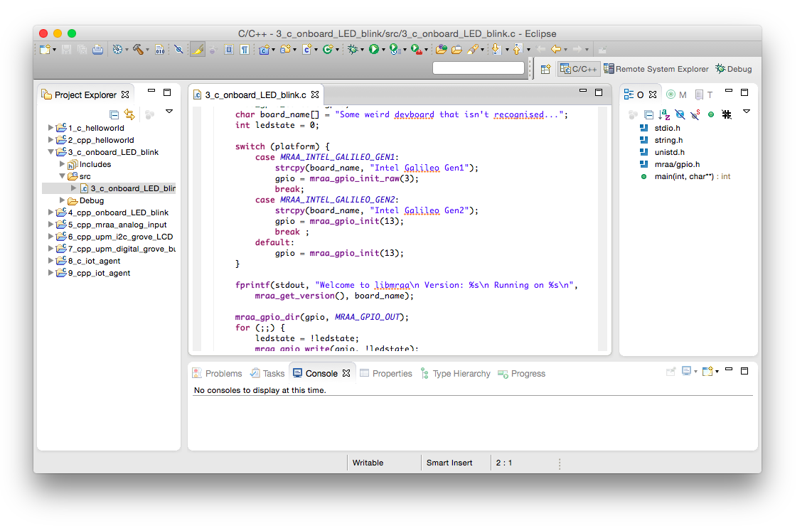This screenshot has height=528, width=812.
Task: Click the Print toolbar icon
Action: pos(97,50)
